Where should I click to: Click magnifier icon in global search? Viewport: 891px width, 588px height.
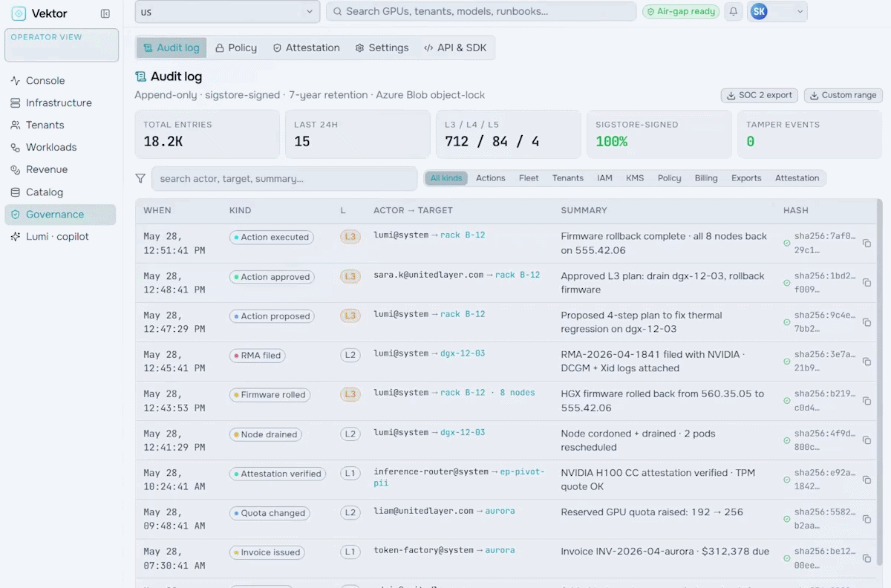337,11
